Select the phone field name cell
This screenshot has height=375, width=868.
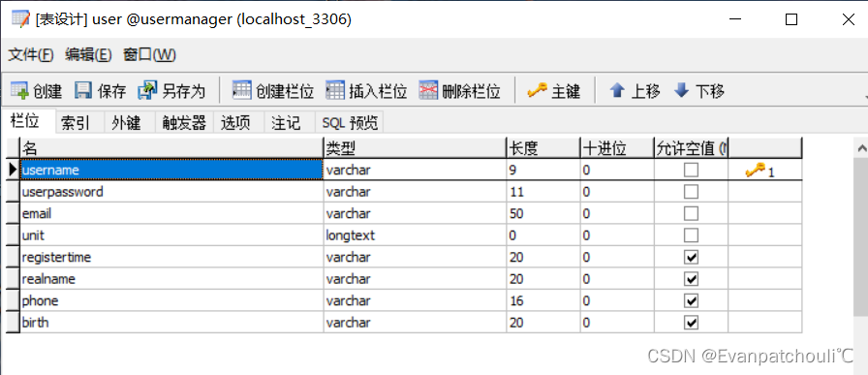(x=171, y=300)
